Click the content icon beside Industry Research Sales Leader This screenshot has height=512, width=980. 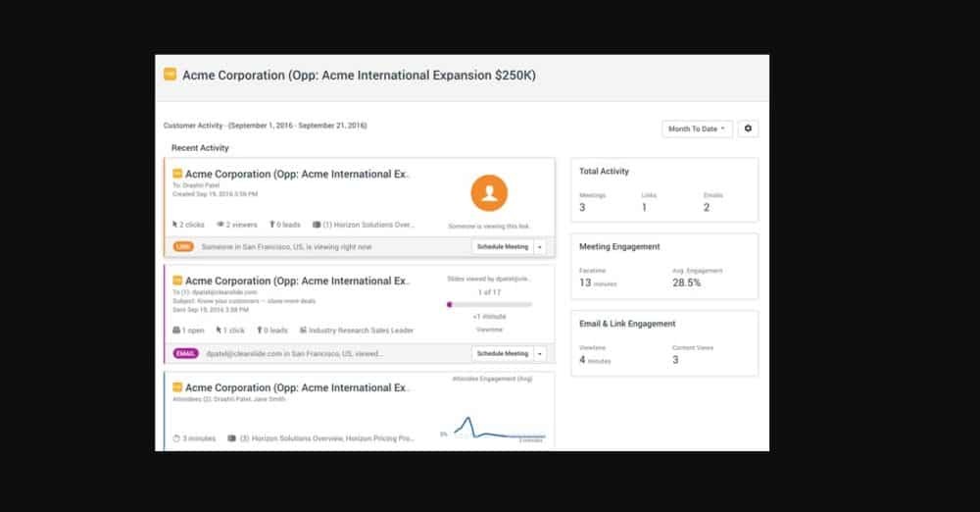coord(303,331)
